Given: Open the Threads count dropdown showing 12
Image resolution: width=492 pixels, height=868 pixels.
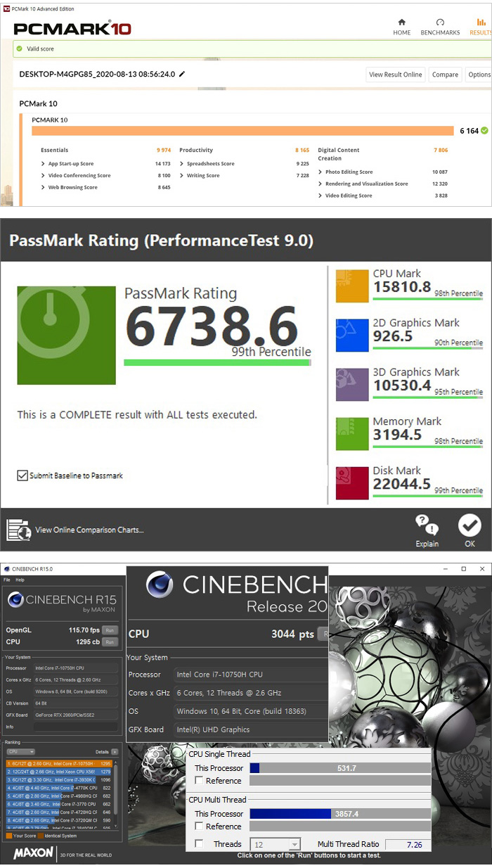Looking at the screenshot, I should pyautogui.click(x=275, y=844).
